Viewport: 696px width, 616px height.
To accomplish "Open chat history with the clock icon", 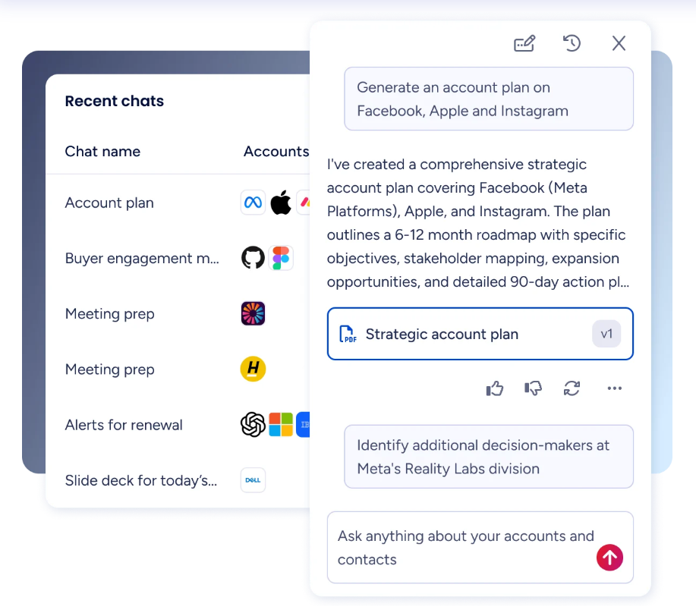I will pyautogui.click(x=572, y=43).
